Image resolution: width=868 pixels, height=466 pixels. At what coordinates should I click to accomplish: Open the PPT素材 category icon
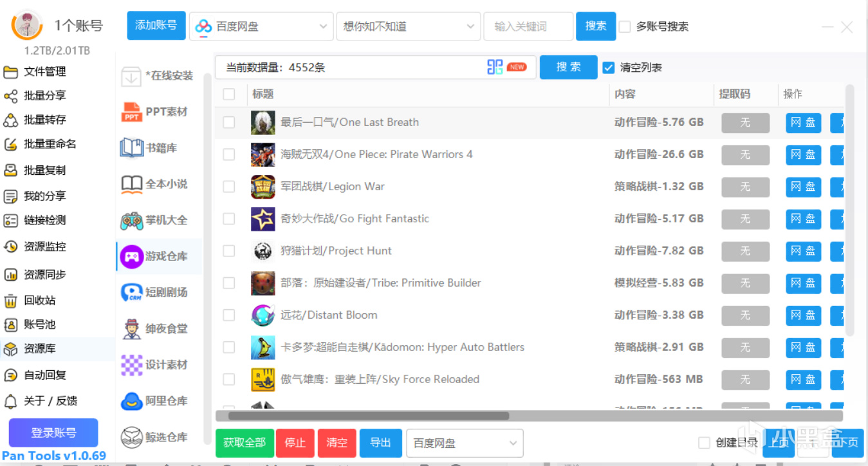click(131, 112)
